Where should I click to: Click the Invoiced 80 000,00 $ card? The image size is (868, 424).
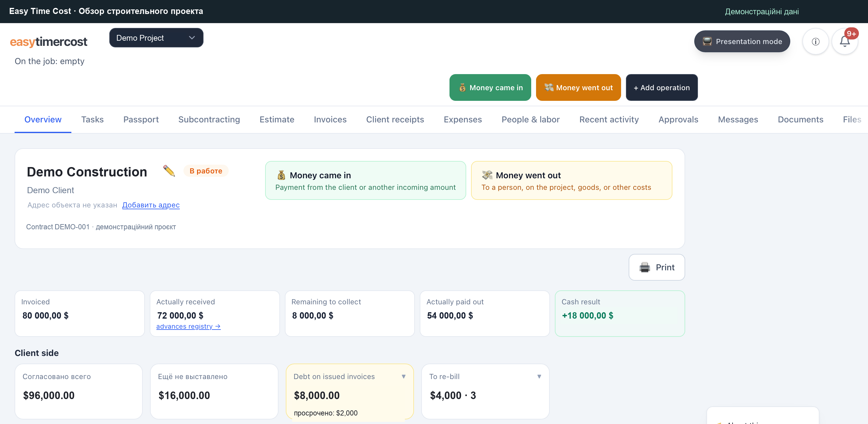pyautogui.click(x=80, y=313)
